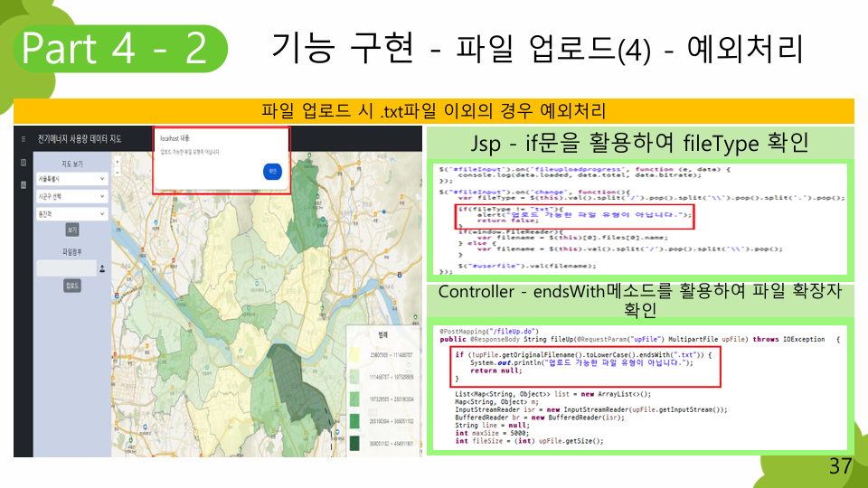
Task: Click the map book icon in the sidebar
Action: pyautogui.click(x=22, y=164)
